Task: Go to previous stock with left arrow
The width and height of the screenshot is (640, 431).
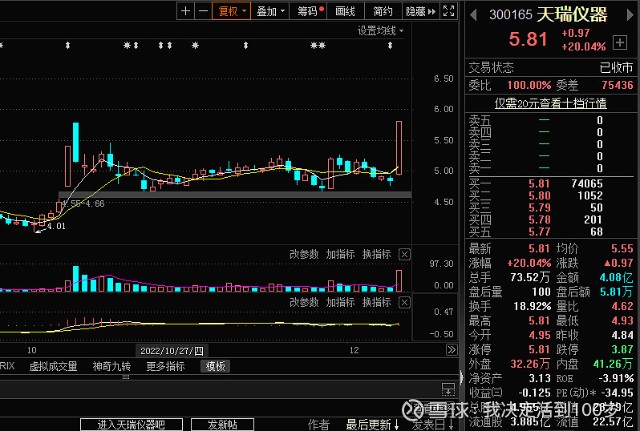Action: (x=473, y=15)
